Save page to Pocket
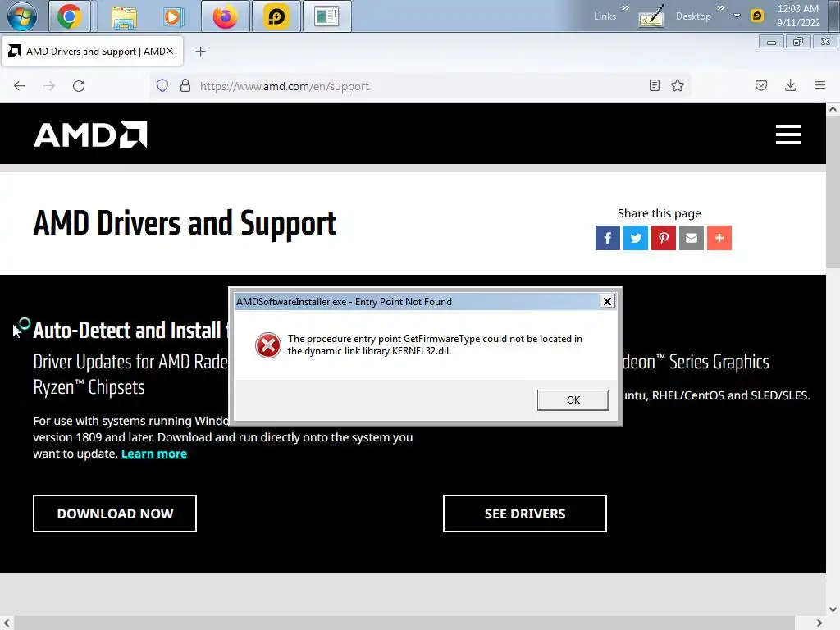 click(x=761, y=85)
